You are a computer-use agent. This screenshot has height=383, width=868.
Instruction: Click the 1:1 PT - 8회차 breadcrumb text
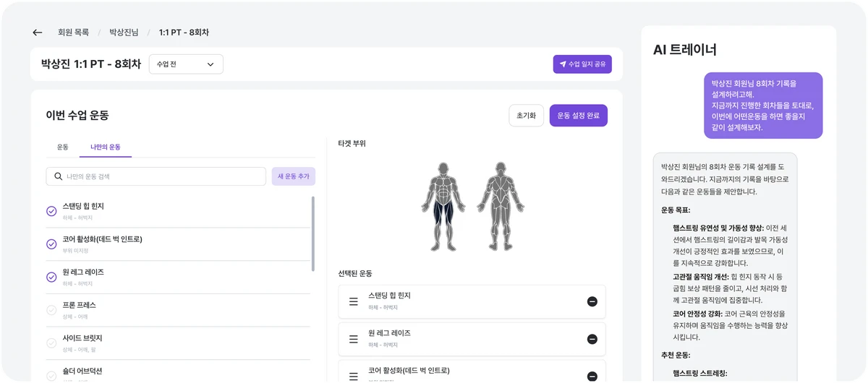coord(184,33)
